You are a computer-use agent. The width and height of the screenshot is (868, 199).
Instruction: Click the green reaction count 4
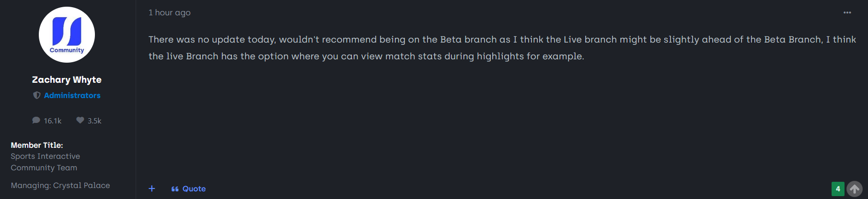pyautogui.click(x=838, y=189)
